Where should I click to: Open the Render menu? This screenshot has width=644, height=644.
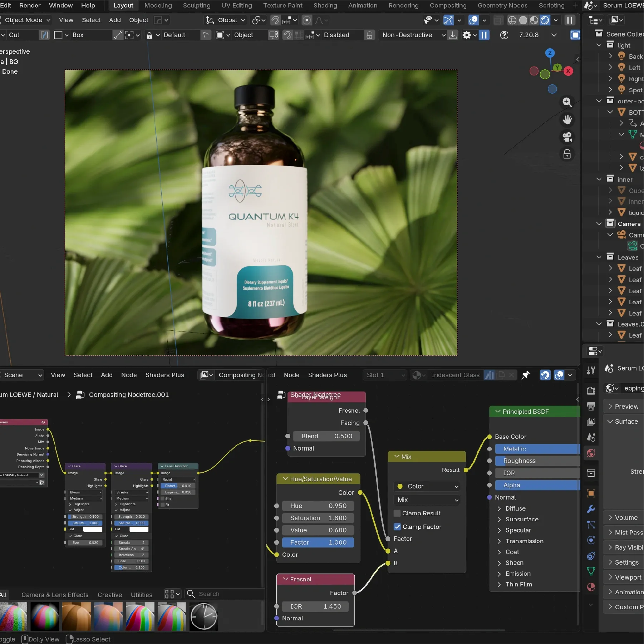click(30, 5)
